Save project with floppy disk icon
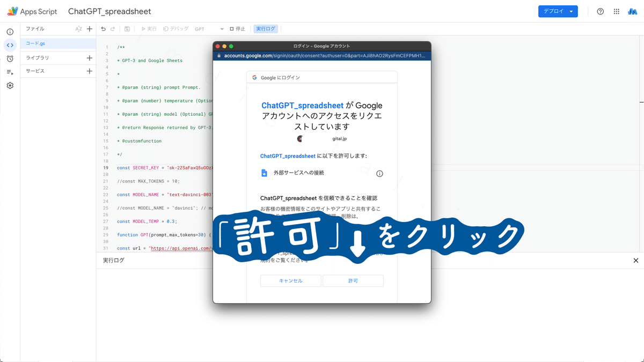Image resolution: width=644 pixels, height=362 pixels. pos(127,29)
